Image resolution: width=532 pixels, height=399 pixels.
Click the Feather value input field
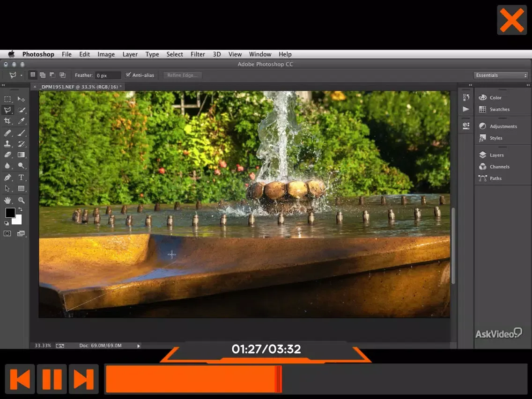(x=108, y=75)
